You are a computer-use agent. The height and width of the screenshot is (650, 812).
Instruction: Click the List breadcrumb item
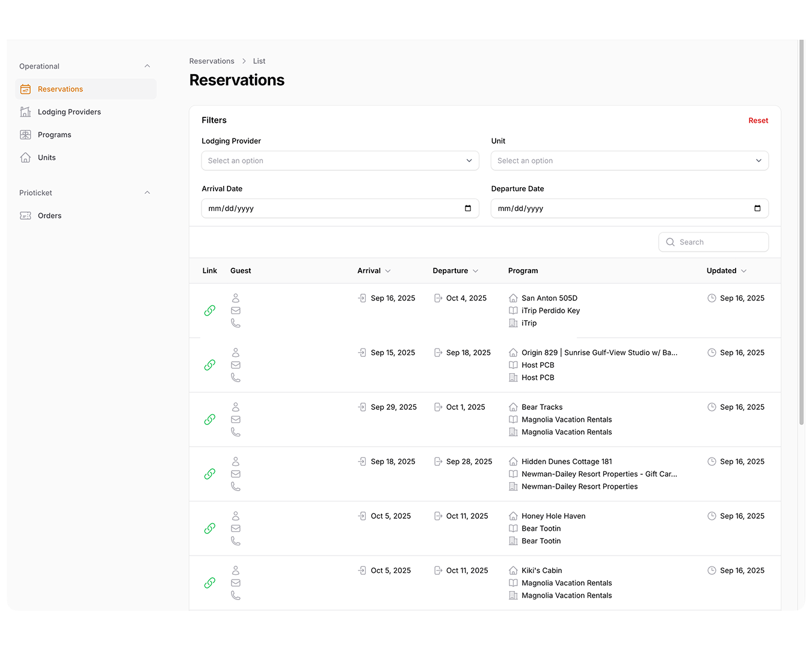(259, 61)
